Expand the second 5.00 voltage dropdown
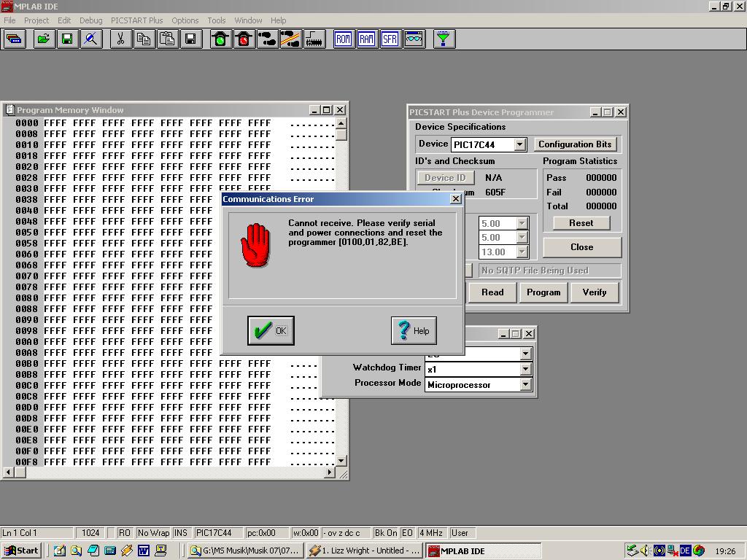The width and height of the screenshot is (747, 560). click(522, 238)
